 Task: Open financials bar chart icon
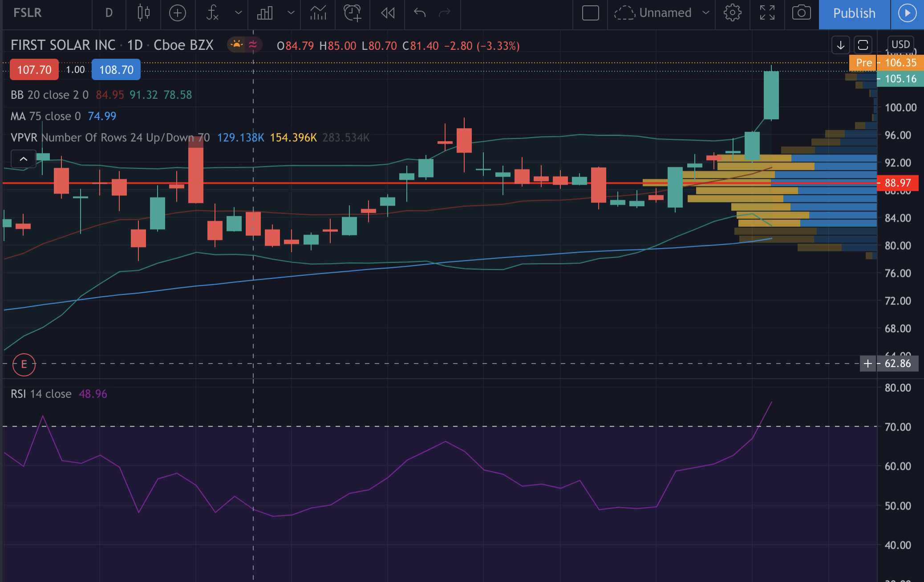(x=265, y=13)
